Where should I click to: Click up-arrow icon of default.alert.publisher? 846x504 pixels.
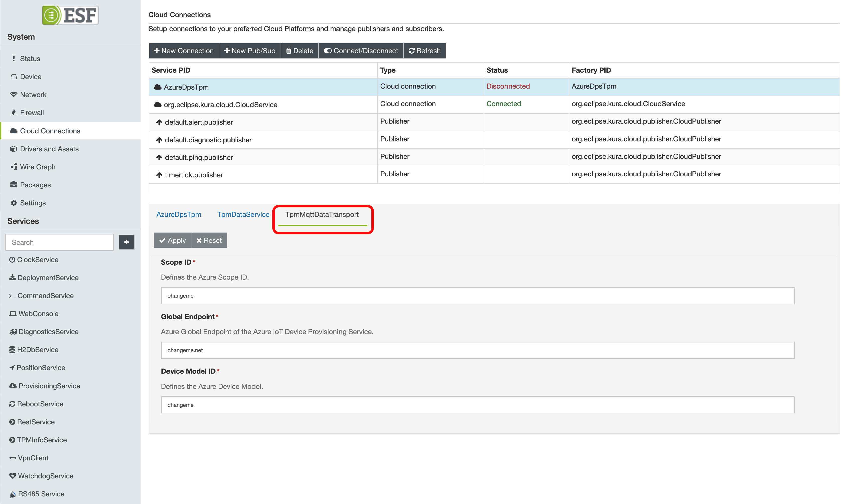tap(159, 122)
